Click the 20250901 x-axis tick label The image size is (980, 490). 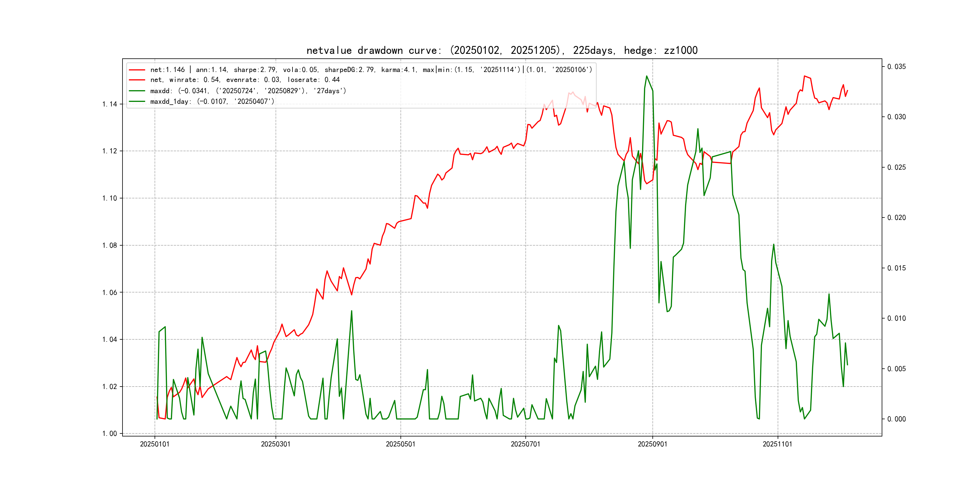coord(652,444)
